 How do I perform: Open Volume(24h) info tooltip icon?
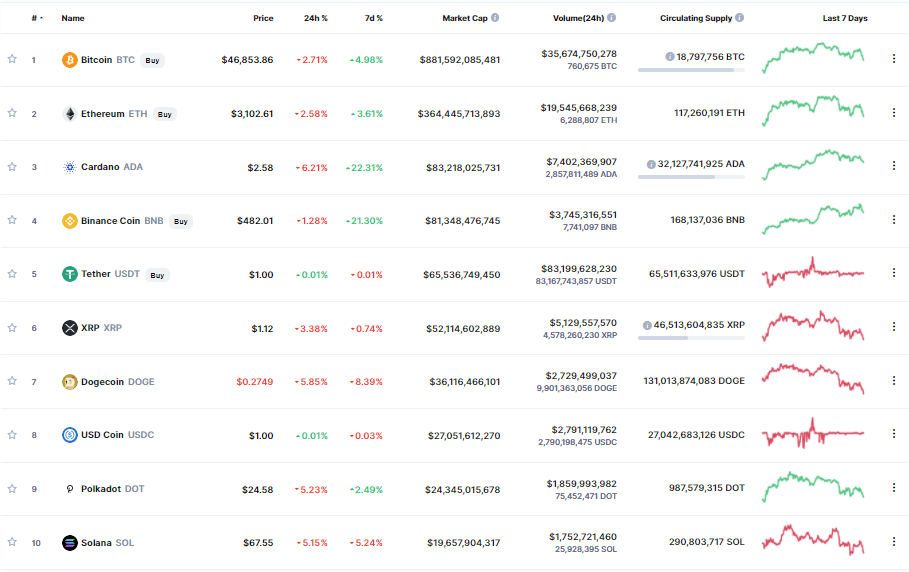click(x=612, y=18)
